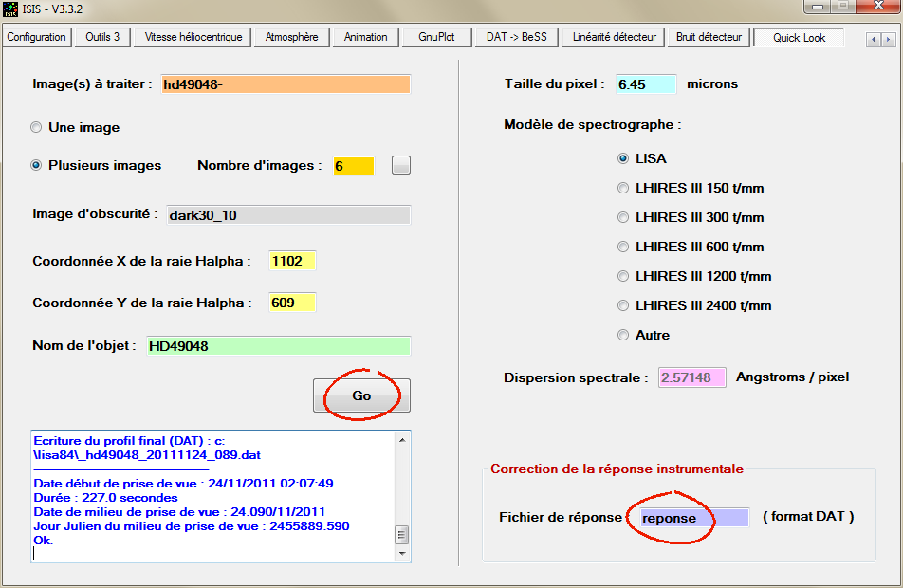The width and height of the screenshot is (903, 588).
Task: Click the ISIS application icon in title bar
Action: click(x=11, y=9)
